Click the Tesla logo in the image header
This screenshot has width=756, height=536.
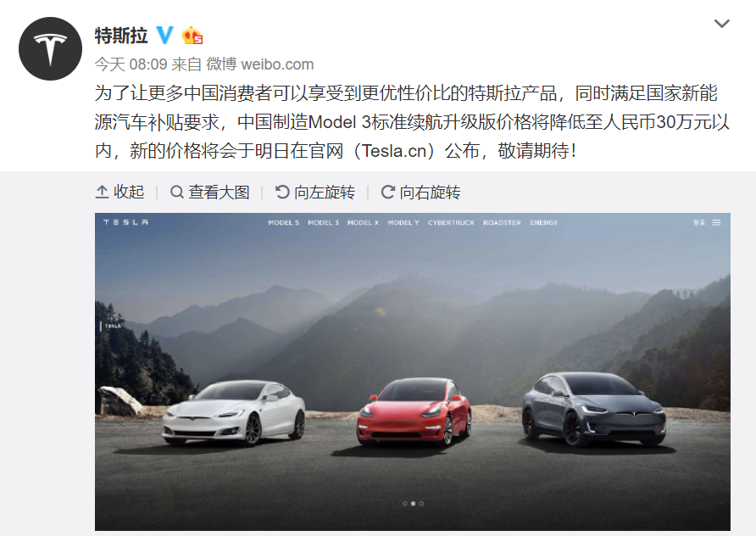(125, 222)
